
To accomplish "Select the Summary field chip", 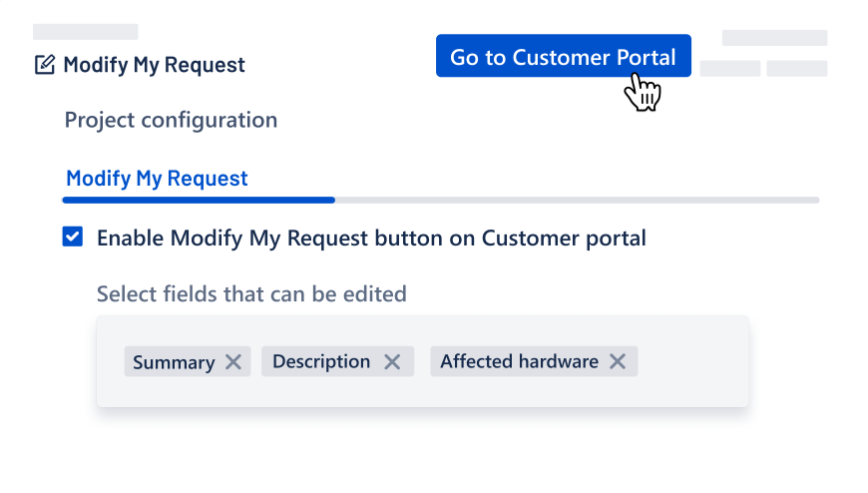I will click(174, 362).
